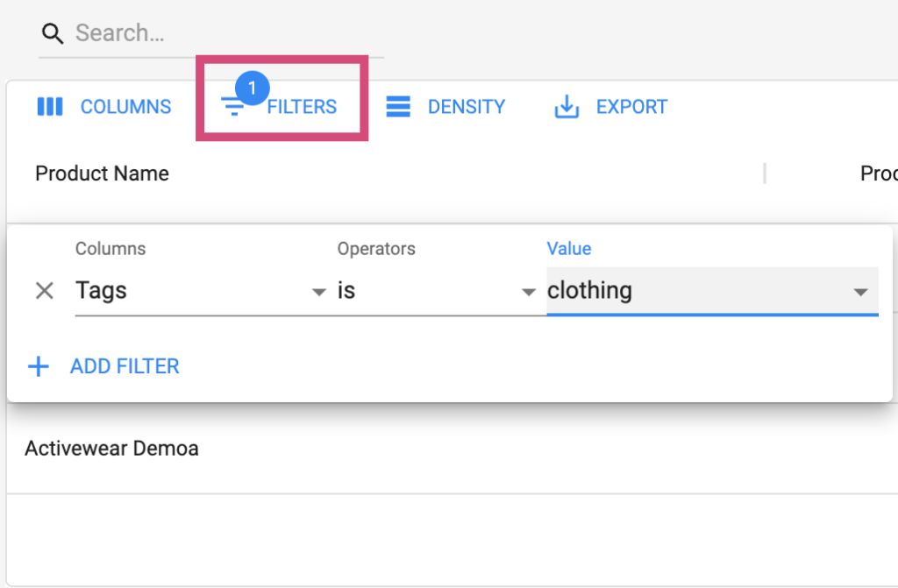
Task: Click the arrow on the Value field
Action: pos(861,292)
